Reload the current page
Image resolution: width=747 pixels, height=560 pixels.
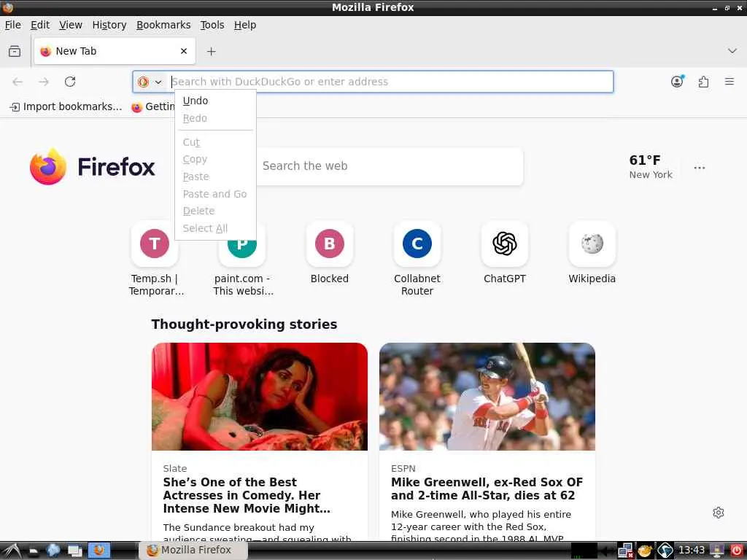tap(70, 82)
